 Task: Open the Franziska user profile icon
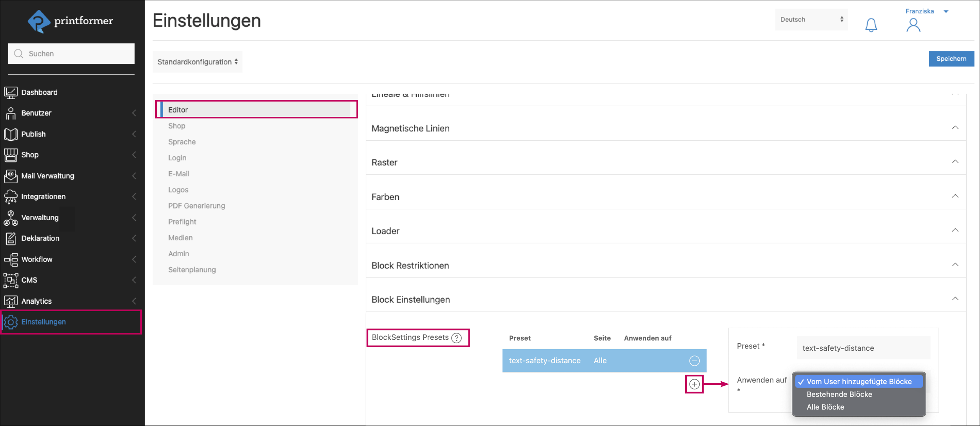point(913,25)
